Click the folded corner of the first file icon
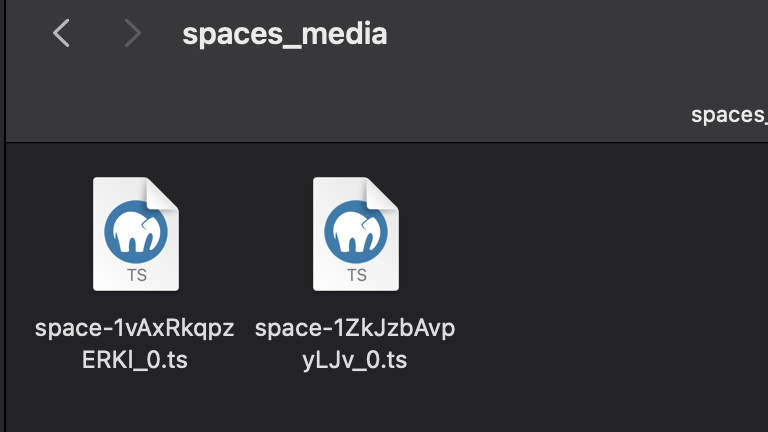 click(164, 193)
